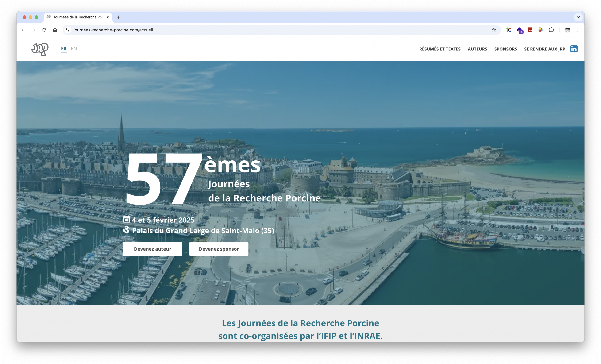Open the Extensions puzzle icon

coord(551,30)
